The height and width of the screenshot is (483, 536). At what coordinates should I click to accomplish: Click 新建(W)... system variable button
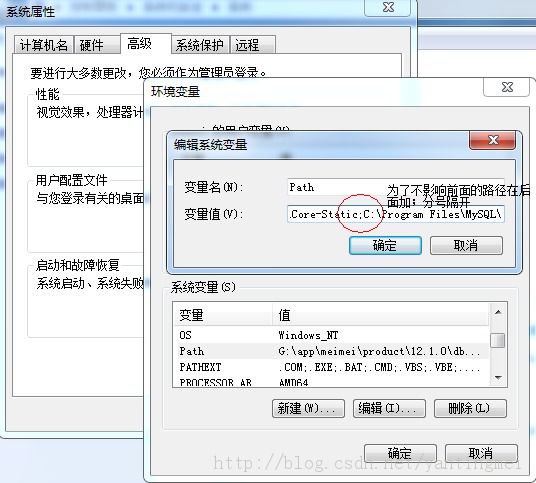[308, 408]
